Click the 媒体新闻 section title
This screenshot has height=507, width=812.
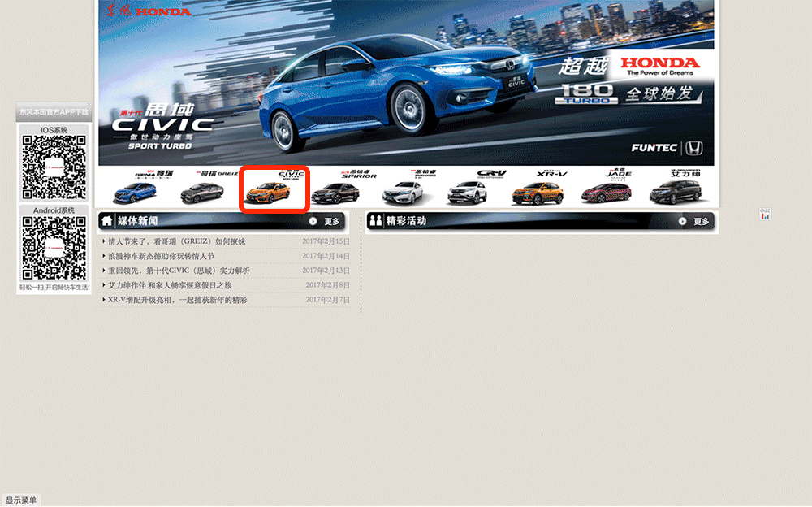(137, 221)
